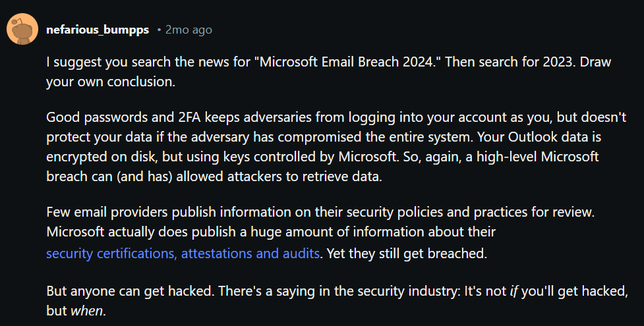The image size is (644, 326).
Task: Click the words 'Your Outlook data is'
Action: tap(539, 137)
